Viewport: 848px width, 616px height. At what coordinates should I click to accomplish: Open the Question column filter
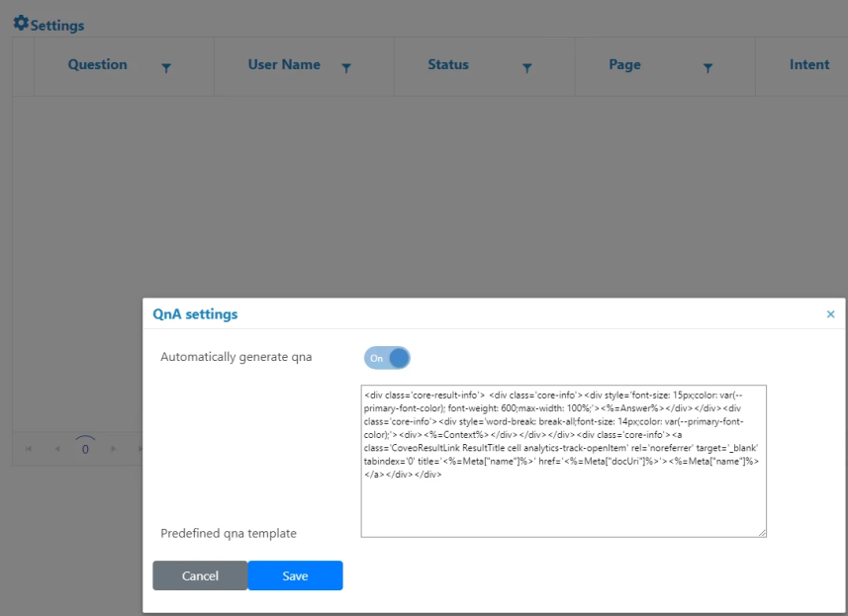tap(166, 67)
